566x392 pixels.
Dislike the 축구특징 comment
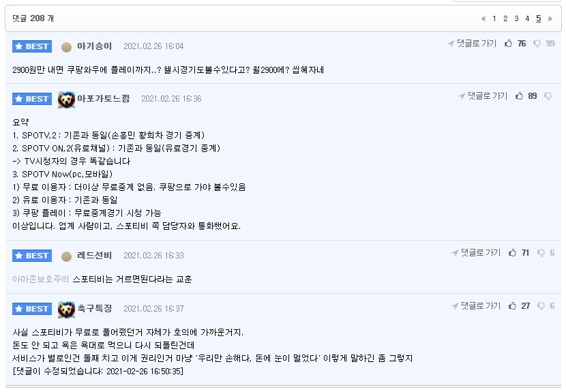pos(541,306)
